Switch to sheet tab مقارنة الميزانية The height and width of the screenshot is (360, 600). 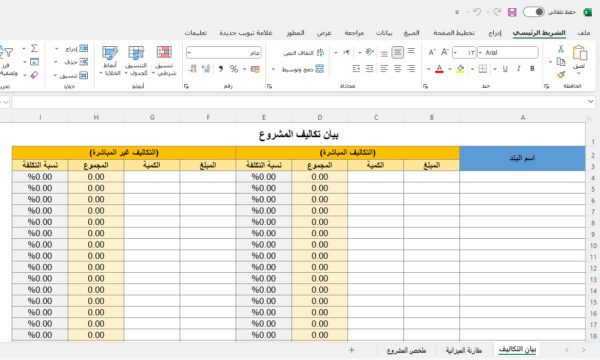[x=464, y=350]
